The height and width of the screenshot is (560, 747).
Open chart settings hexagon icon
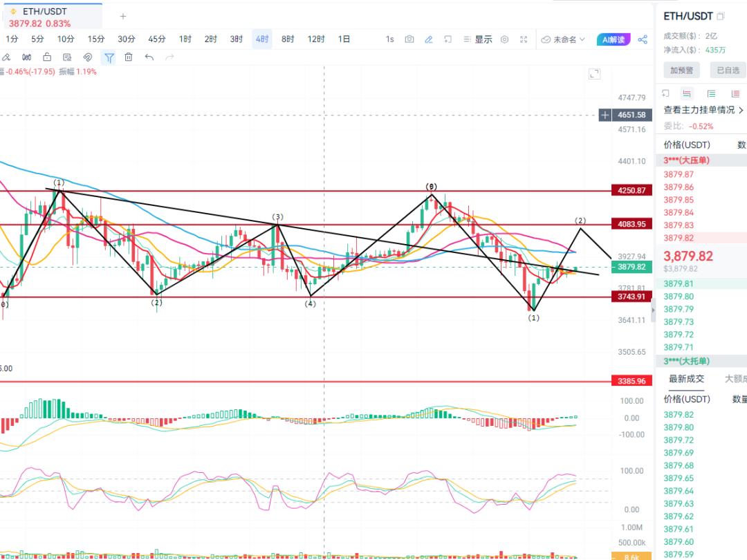point(504,39)
